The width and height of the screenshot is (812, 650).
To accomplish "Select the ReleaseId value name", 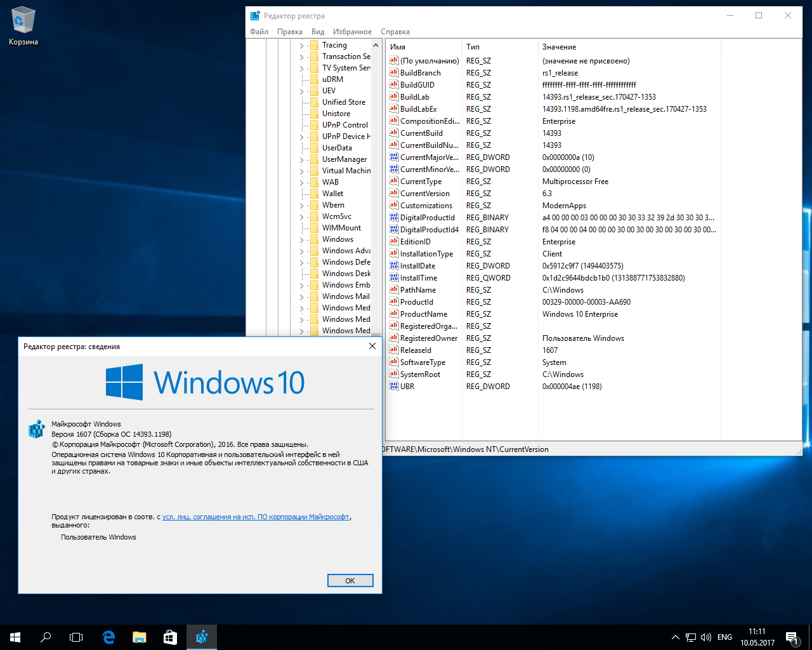I will pos(416,350).
